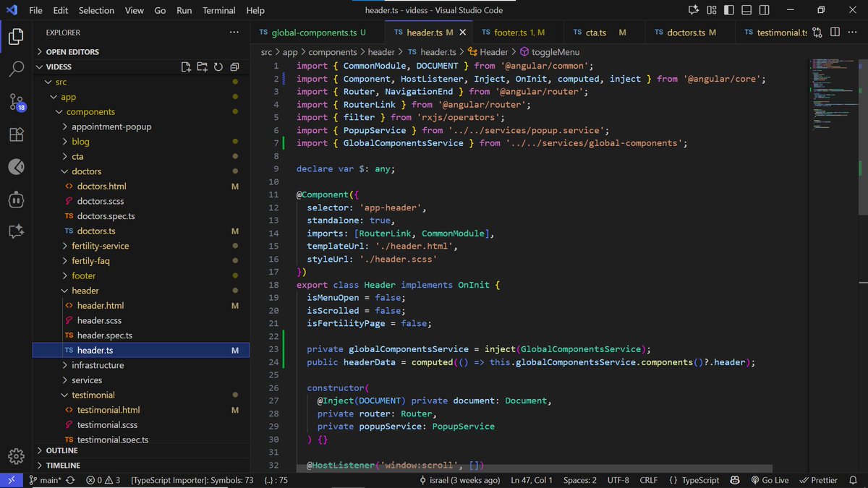Image resolution: width=868 pixels, height=488 pixels.
Task: Open the Explorer view in activity bar
Action: (x=16, y=37)
